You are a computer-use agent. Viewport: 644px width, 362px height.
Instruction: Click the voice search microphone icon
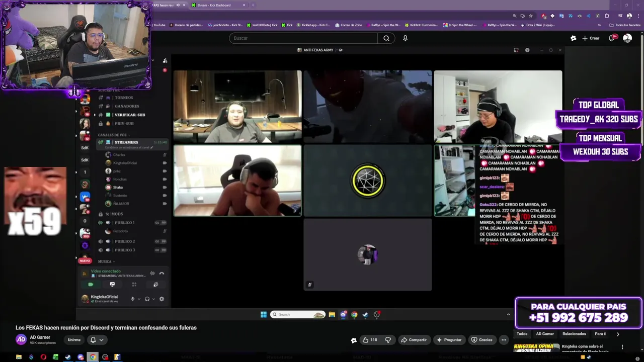(x=405, y=38)
